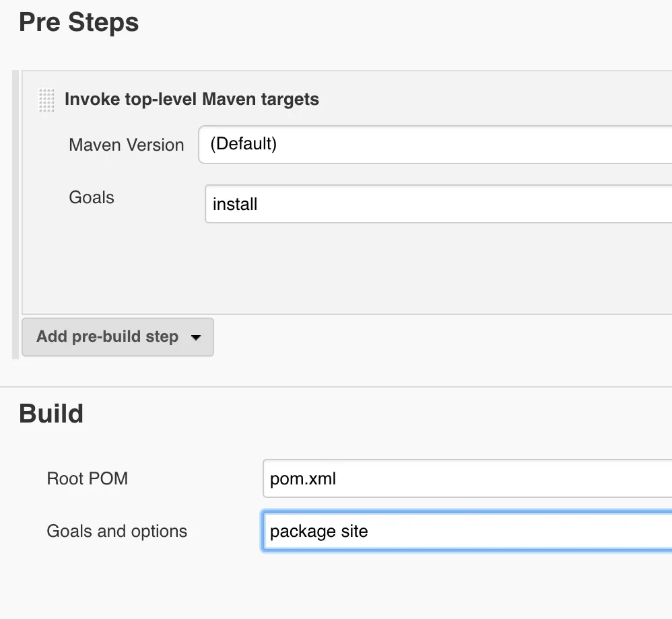Select the "Invoke top-level Maven targets" title
Image resolution: width=672 pixels, height=619 pixels.
[x=192, y=100]
